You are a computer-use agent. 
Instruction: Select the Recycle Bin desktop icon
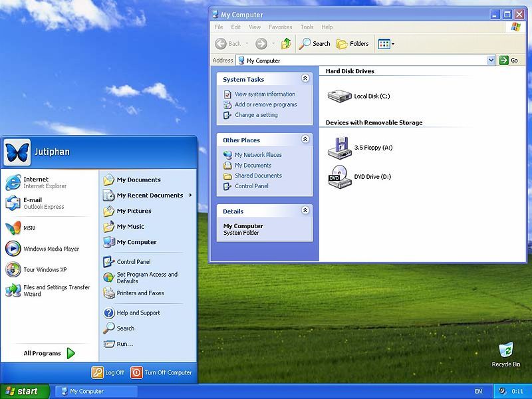[506, 354]
